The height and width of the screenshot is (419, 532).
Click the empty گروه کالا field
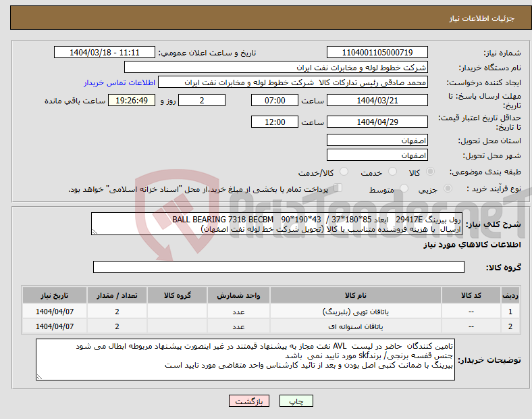(279, 267)
